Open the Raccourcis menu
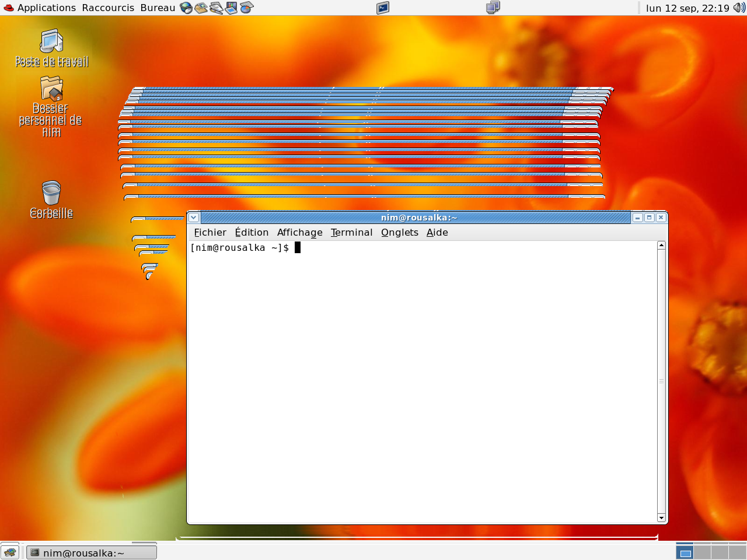 [108, 8]
